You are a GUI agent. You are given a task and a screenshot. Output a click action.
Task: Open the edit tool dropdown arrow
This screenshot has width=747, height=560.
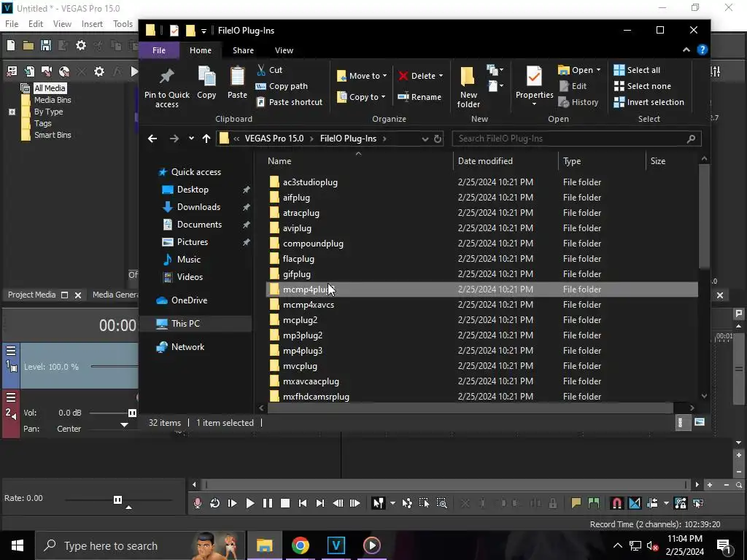click(392, 503)
